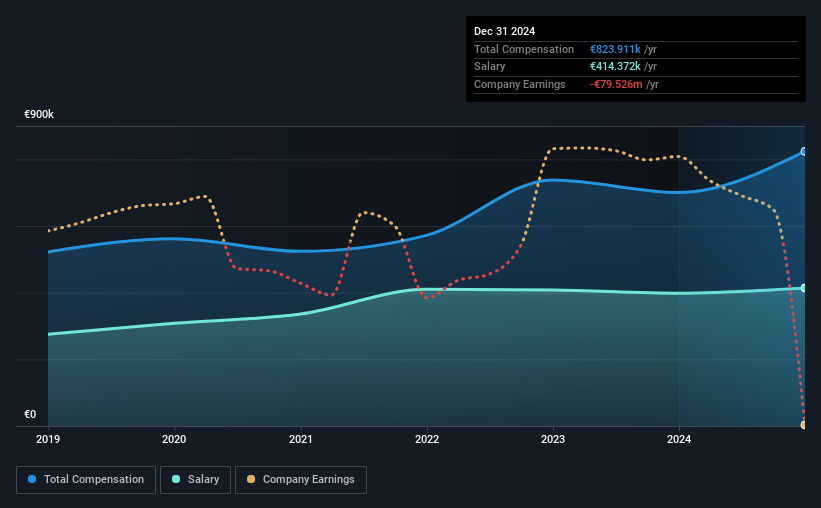Click the 2020 x-axis label
The width and height of the screenshot is (821, 508).
point(174,439)
